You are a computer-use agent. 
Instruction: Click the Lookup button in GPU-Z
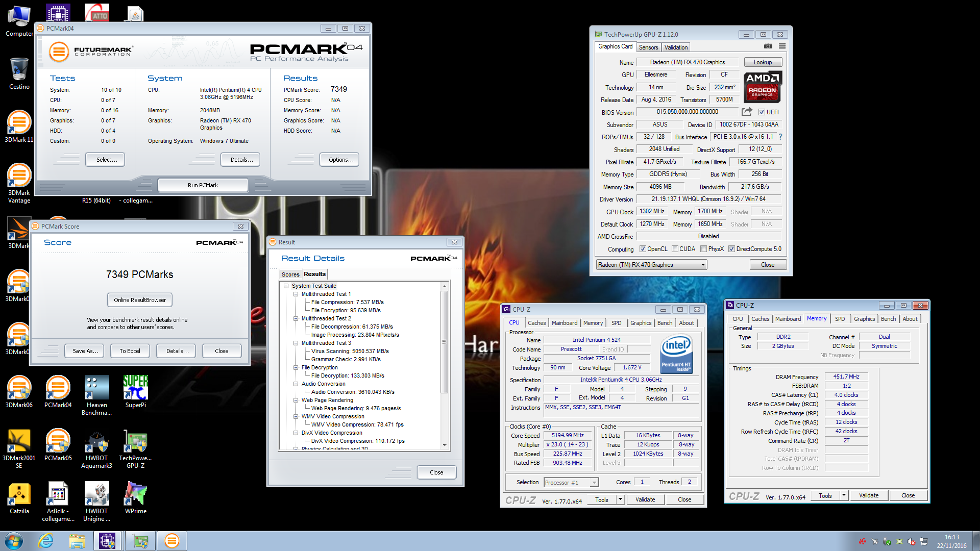tap(763, 62)
